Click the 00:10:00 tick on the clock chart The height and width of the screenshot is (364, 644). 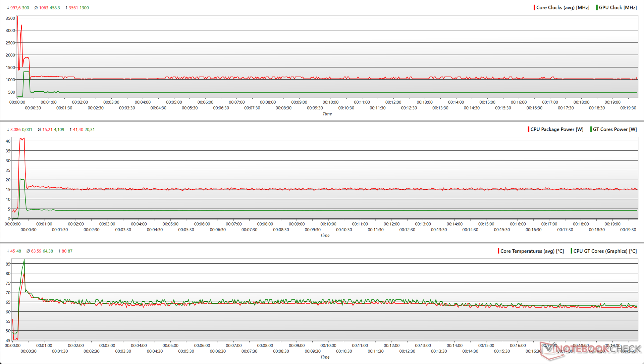tap(330, 102)
